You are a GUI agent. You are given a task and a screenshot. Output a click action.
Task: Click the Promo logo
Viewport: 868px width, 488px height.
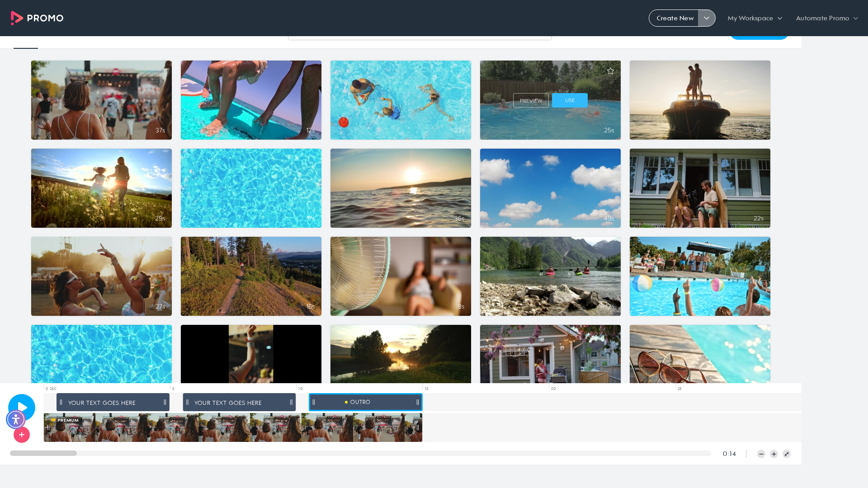pyautogui.click(x=37, y=18)
